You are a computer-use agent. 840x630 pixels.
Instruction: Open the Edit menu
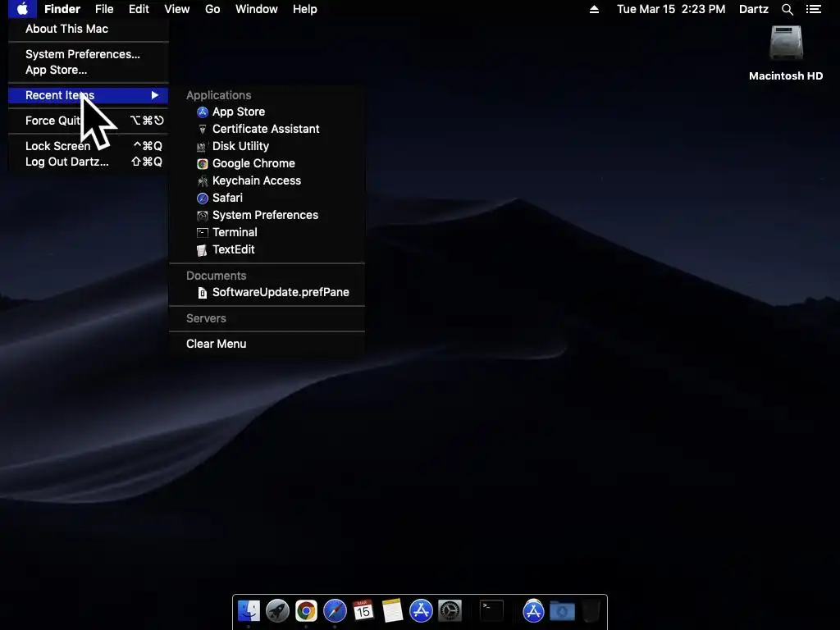[x=139, y=9]
